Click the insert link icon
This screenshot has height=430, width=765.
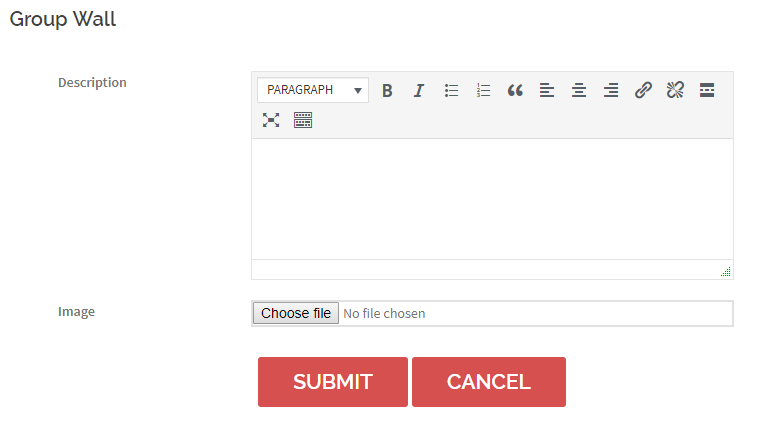click(643, 90)
